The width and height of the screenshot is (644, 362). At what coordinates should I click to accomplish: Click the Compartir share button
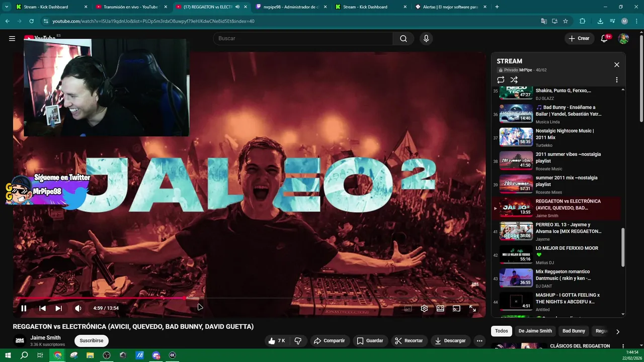[x=330, y=341]
